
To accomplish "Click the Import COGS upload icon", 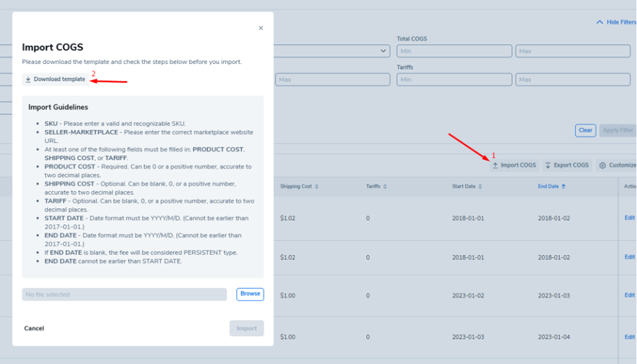I will pyautogui.click(x=495, y=165).
